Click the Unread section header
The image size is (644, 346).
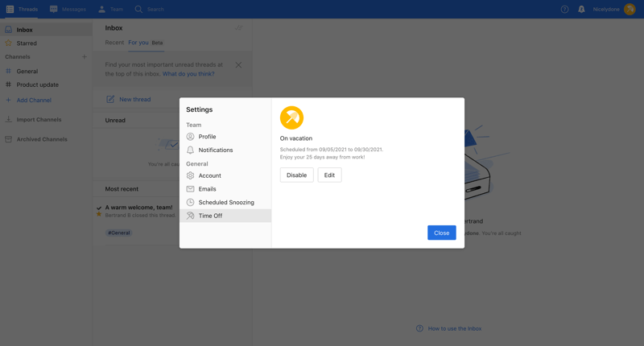pyautogui.click(x=115, y=120)
